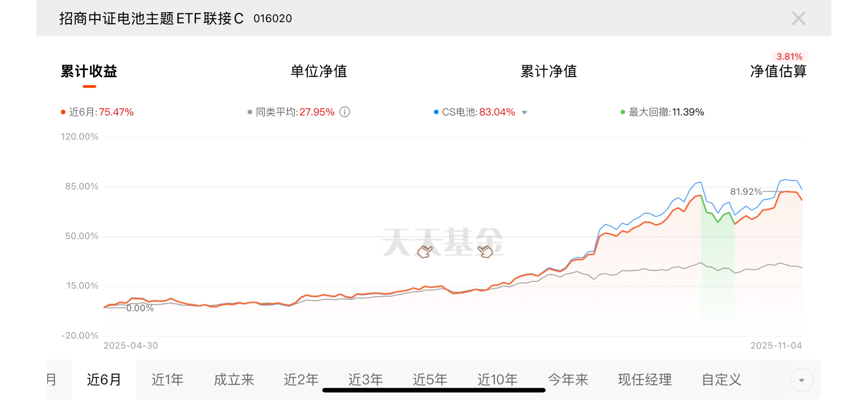The image size is (868, 400).
Task: Expand the time range selector circle arrow
Action: point(802,380)
